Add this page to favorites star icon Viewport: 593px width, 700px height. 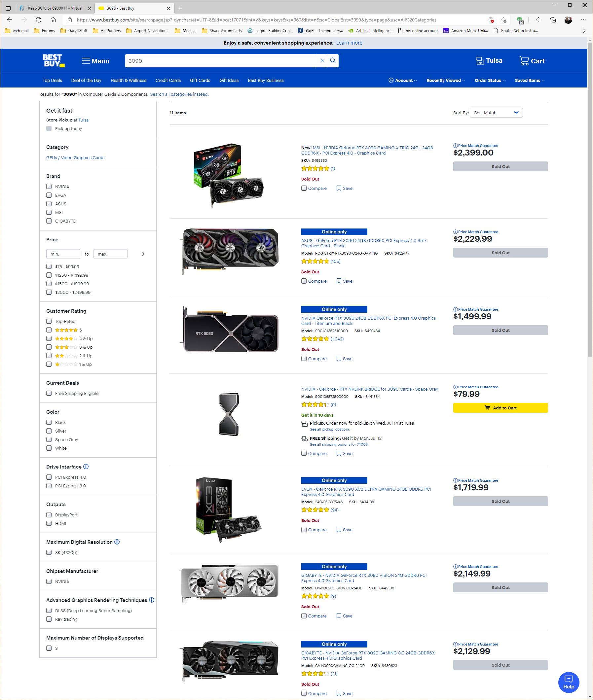[x=503, y=20]
